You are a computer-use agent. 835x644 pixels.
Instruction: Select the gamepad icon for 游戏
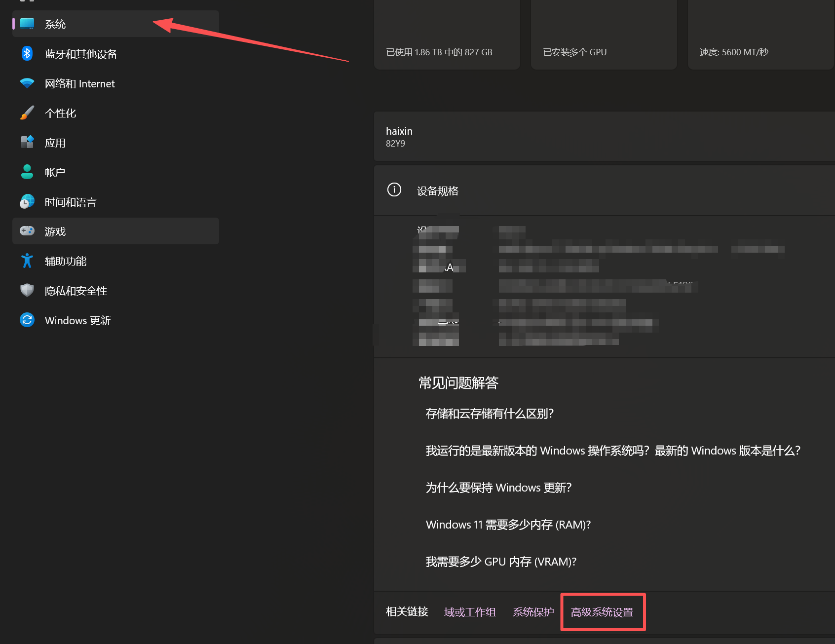pyautogui.click(x=27, y=231)
